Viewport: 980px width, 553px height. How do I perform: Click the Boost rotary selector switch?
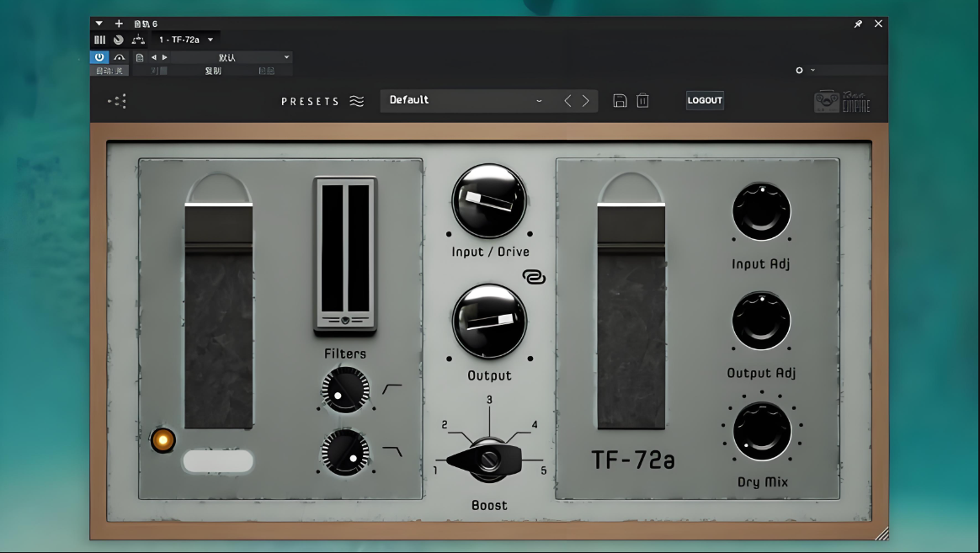(488, 460)
